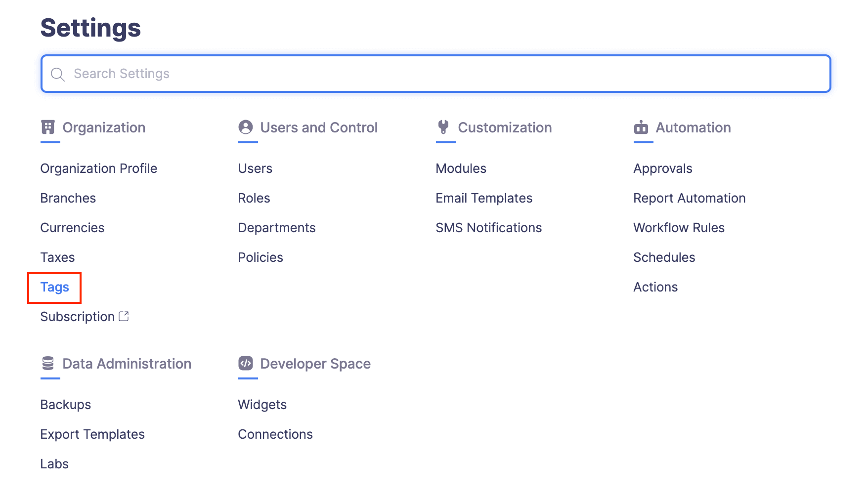Click the Customization wrench icon
This screenshot has width=868, height=500.
click(x=443, y=127)
